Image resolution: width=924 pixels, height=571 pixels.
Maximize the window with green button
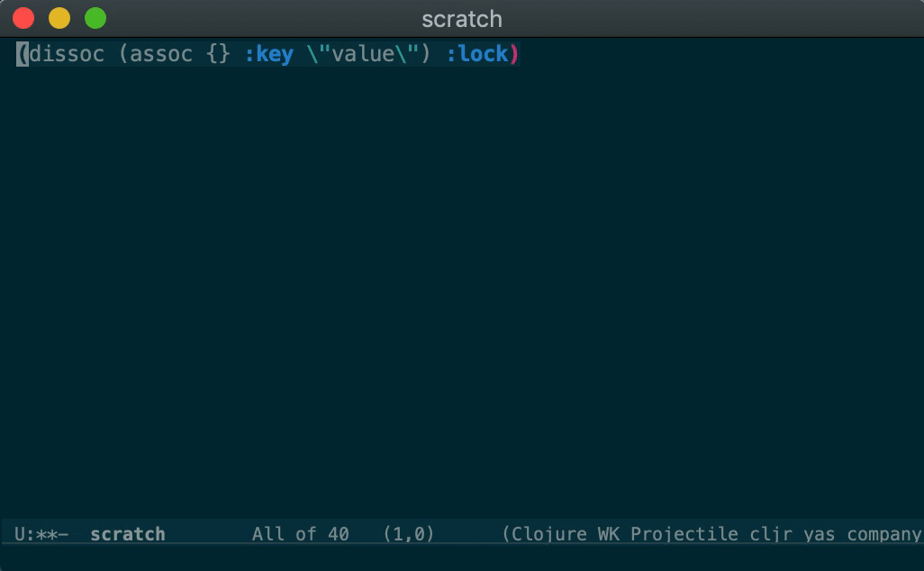point(95,18)
